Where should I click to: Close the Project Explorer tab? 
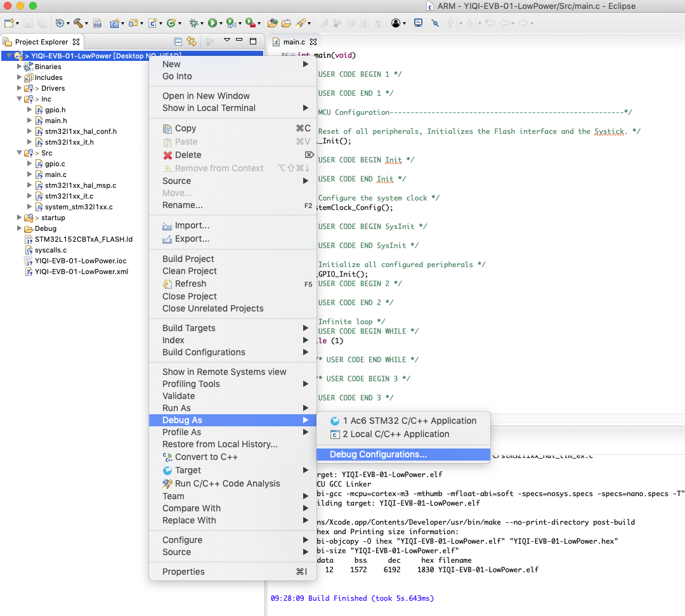coord(77,42)
